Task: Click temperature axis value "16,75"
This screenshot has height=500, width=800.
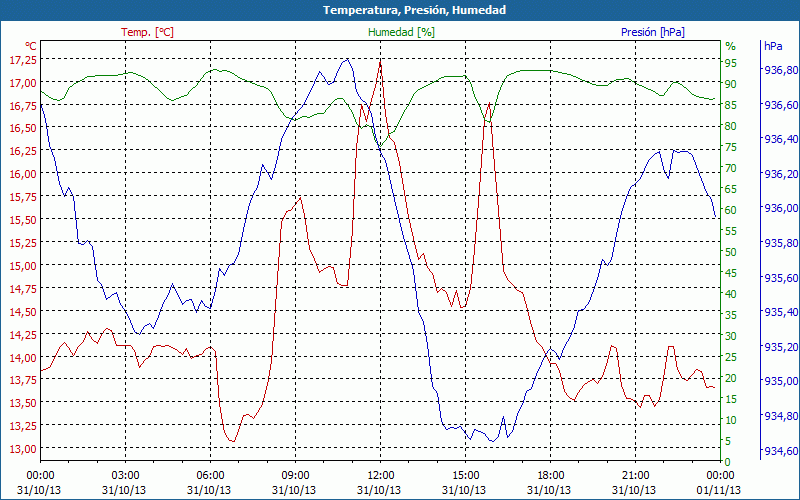Action: tap(23, 106)
